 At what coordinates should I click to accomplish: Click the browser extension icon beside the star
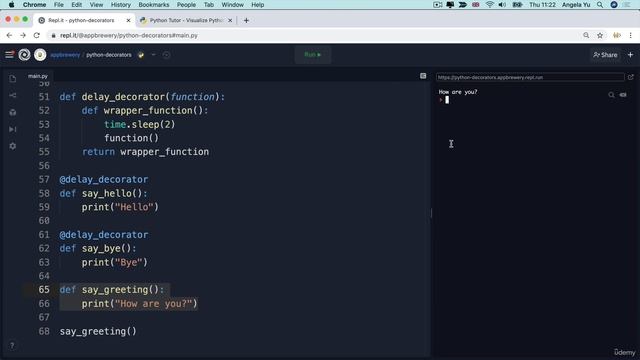coord(617,36)
